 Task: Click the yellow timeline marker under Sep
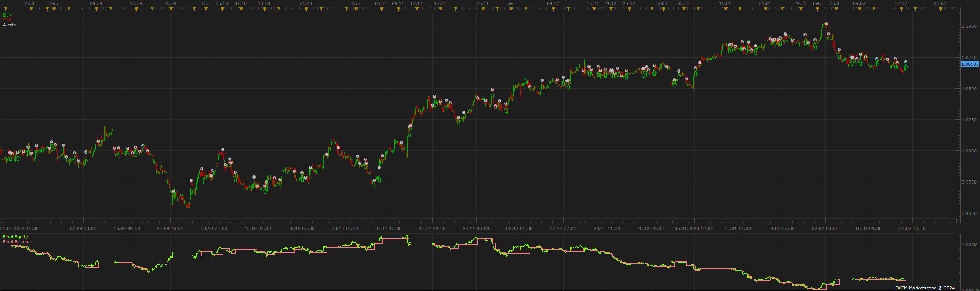54,9
